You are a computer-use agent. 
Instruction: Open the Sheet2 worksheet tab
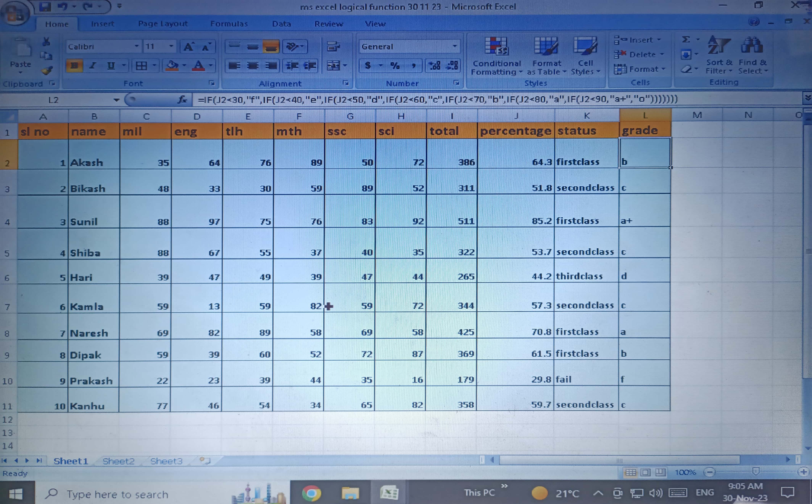pos(118,461)
